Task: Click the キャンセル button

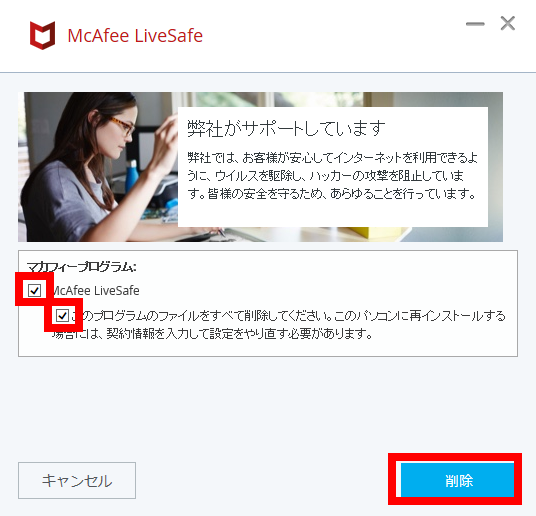Action: [x=77, y=480]
